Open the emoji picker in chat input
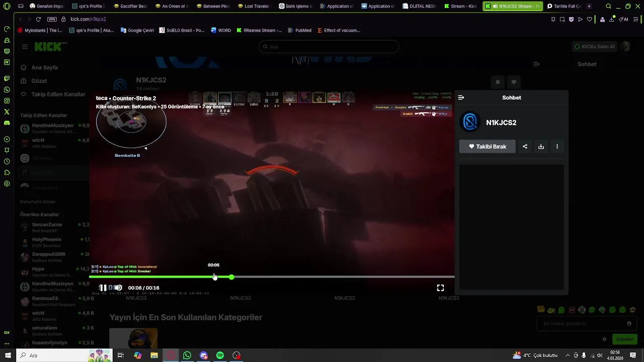Viewport: 644px width, 362px height. 629,324
